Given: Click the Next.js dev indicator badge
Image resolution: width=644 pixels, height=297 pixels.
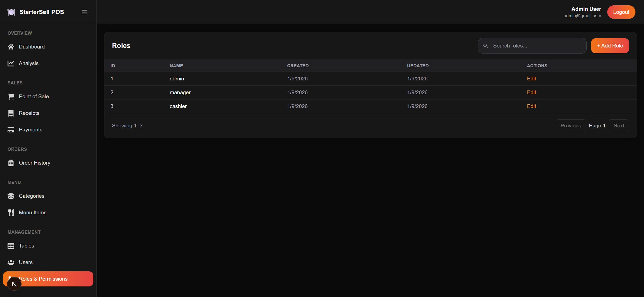Looking at the screenshot, I should pyautogui.click(x=14, y=284).
